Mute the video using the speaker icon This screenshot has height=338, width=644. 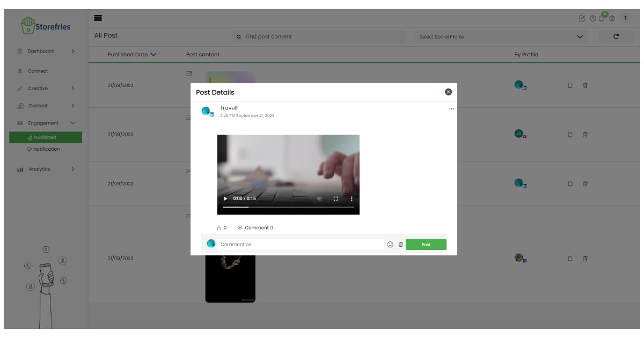(x=319, y=199)
